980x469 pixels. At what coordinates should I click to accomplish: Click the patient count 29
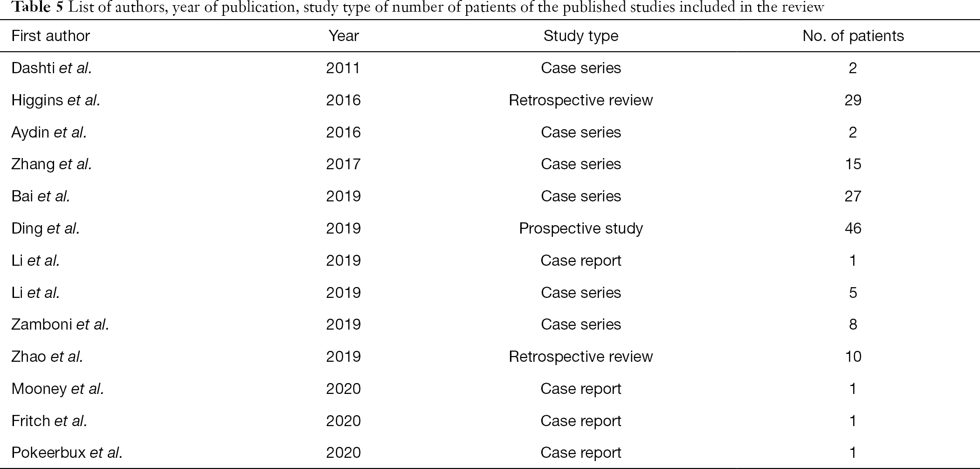(x=853, y=100)
